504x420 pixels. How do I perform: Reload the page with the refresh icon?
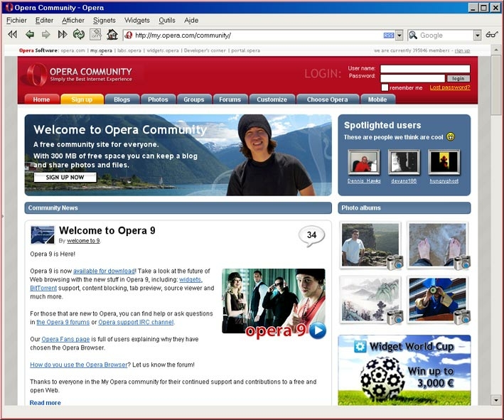pyautogui.click(x=79, y=34)
